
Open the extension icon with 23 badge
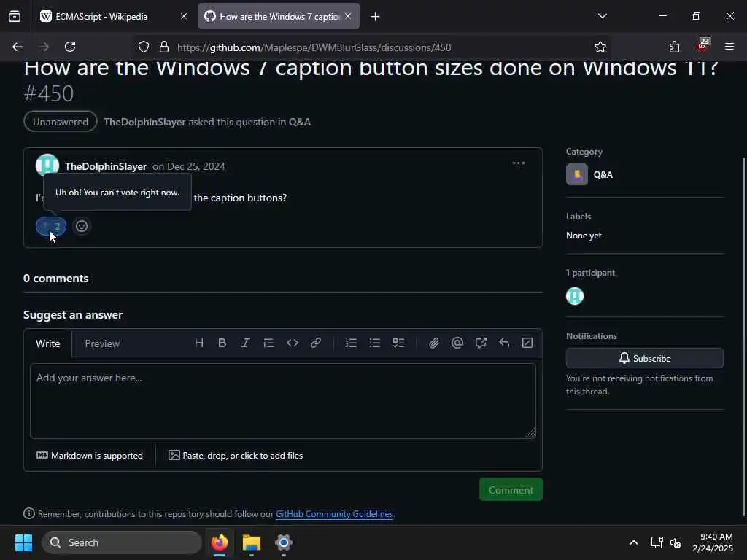pos(703,46)
